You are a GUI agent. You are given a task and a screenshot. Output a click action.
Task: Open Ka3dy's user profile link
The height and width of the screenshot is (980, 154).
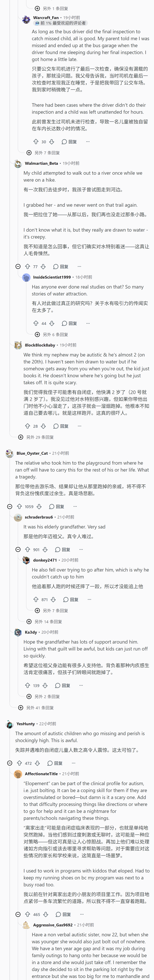(x=31, y=632)
